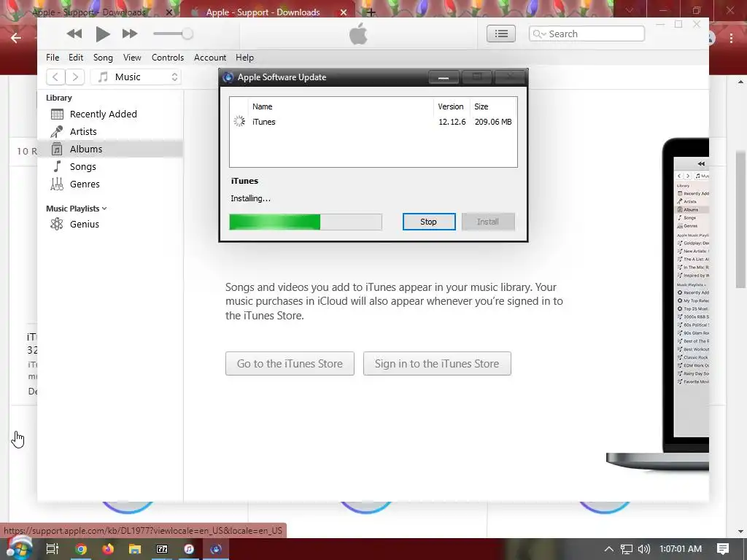This screenshot has width=747, height=560.
Task: Click the Apple logo in iTunes header
Action: [x=358, y=34]
